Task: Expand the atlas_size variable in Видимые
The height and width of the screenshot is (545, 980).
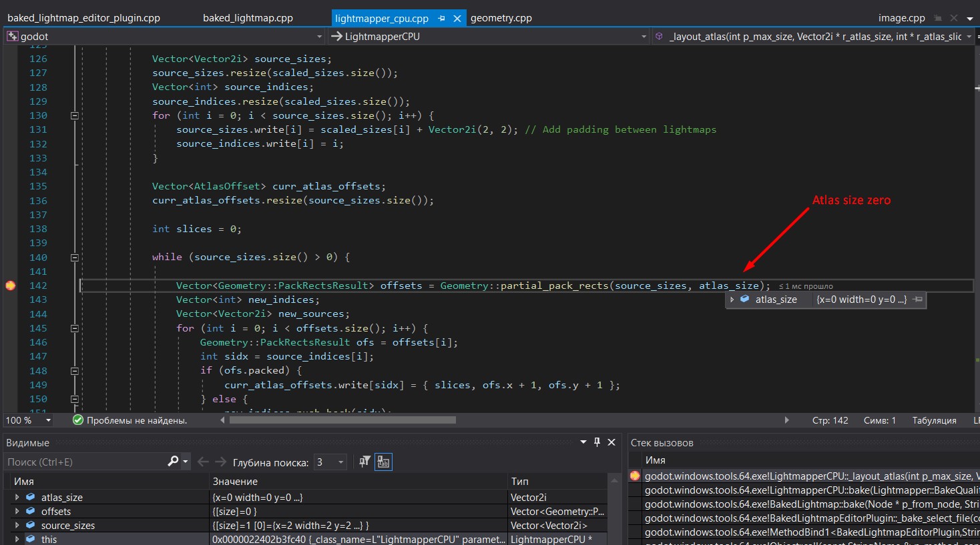Action: tap(16, 497)
